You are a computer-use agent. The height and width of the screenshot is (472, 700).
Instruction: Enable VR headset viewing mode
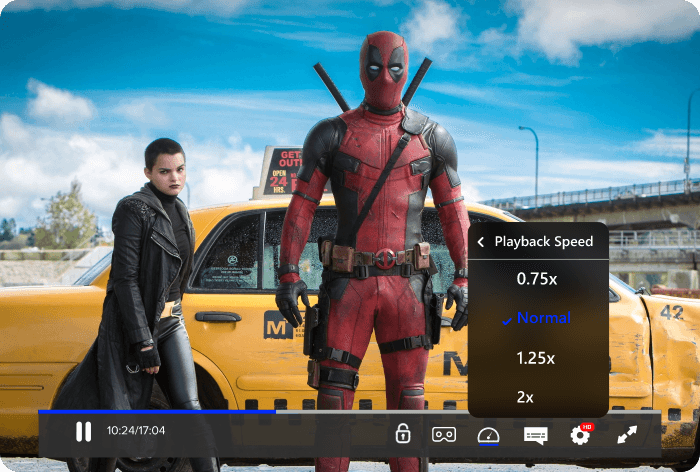pyautogui.click(x=444, y=434)
